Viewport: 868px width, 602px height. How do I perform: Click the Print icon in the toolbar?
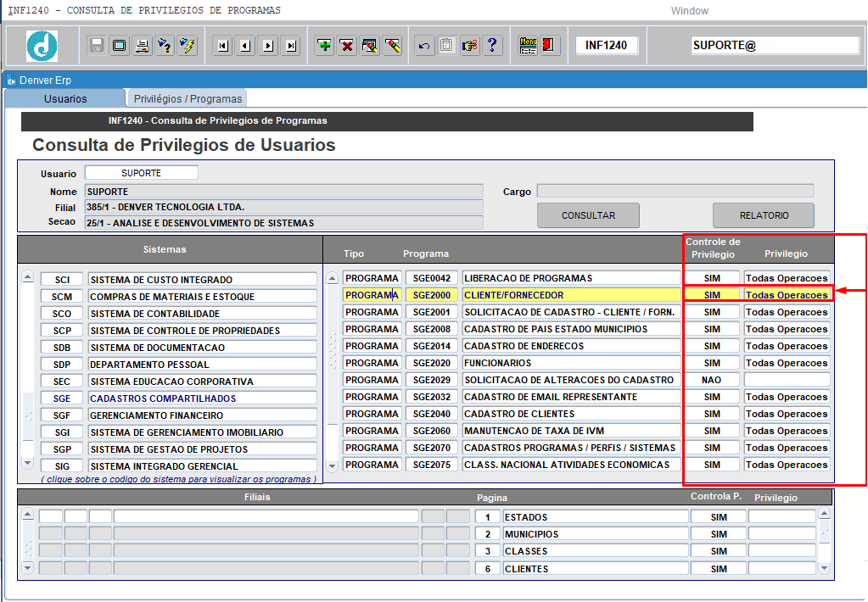pyautogui.click(x=142, y=46)
